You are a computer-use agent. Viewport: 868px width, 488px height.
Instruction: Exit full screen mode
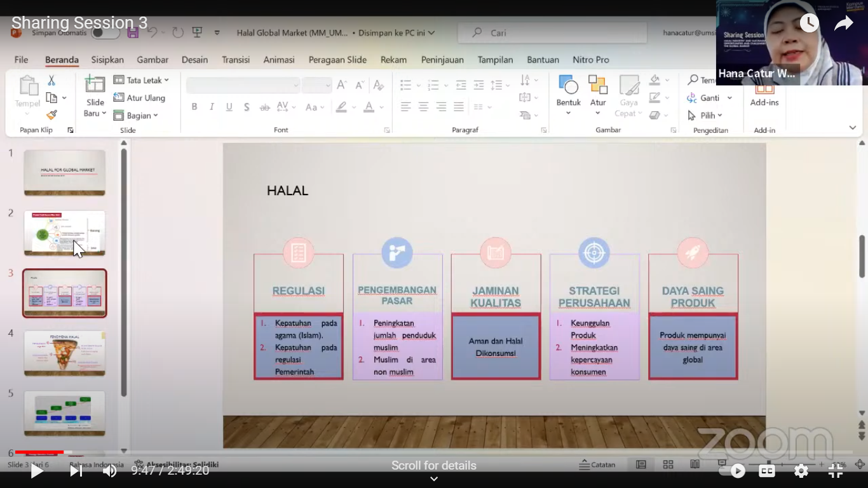(836, 471)
